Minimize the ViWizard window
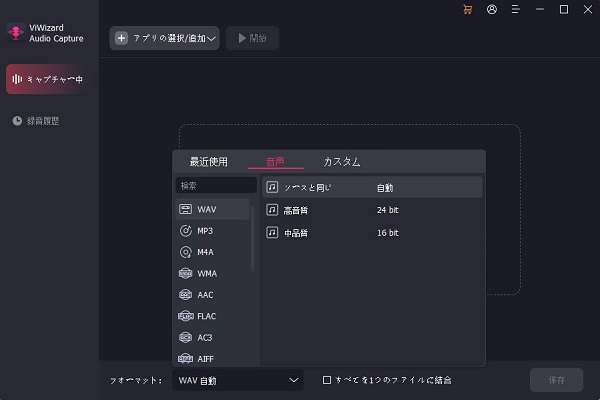The height and width of the screenshot is (400, 600). [x=540, y=10]
